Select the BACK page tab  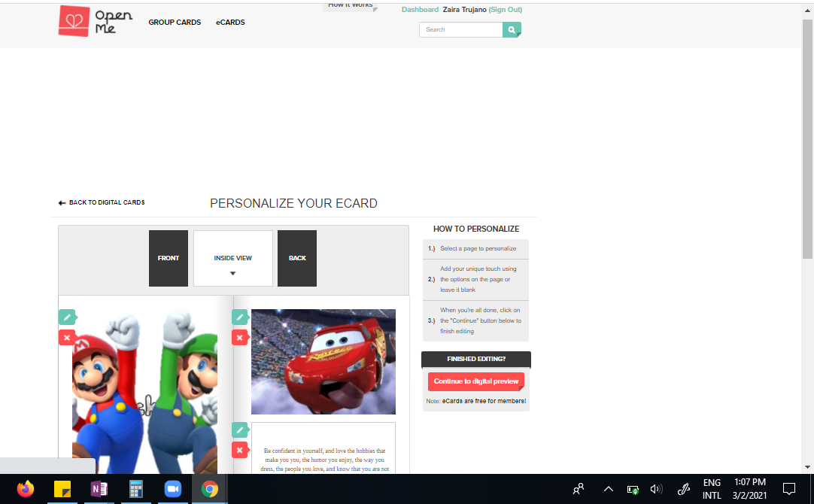tap(297, 258)
